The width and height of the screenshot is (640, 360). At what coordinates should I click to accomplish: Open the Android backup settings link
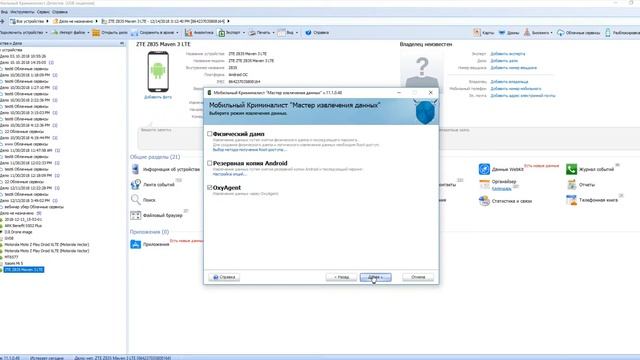click(229, 174)
